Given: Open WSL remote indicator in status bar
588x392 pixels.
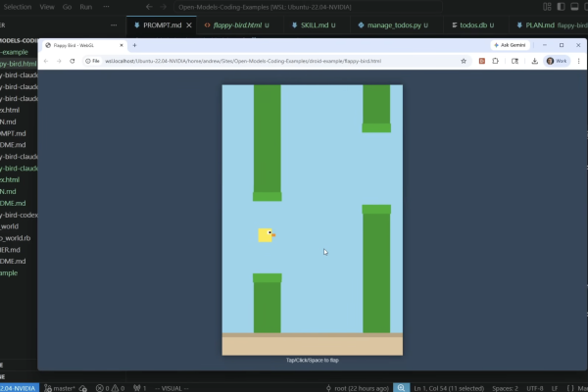Looking at the screenshot, I should click(x=20, y=388).
